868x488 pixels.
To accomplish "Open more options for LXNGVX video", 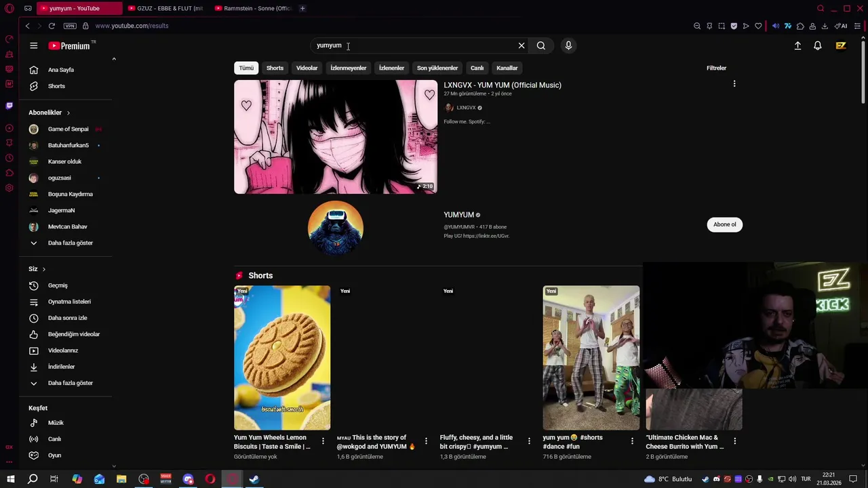I will coord(734,84).
